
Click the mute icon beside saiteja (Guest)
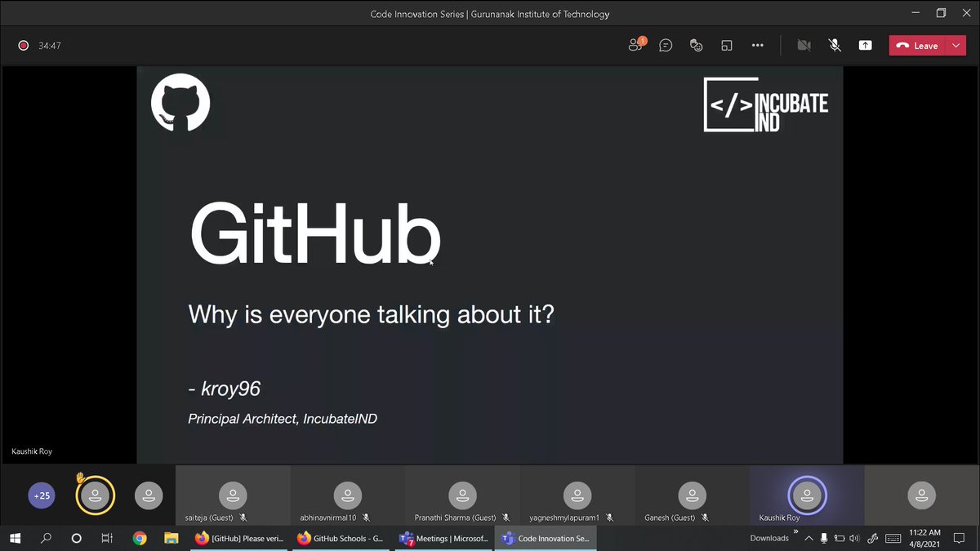pyautogui.click(x=243, y=518)
